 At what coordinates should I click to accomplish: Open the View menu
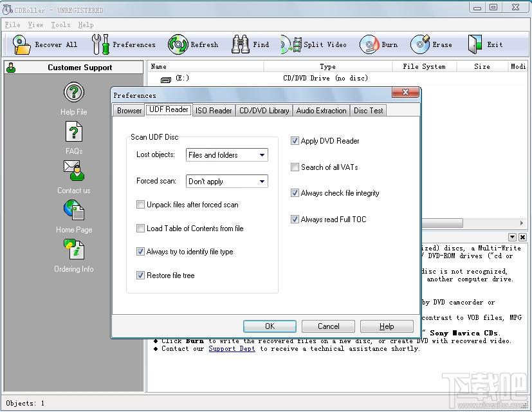pyautogui.click(x=35, y=25)
